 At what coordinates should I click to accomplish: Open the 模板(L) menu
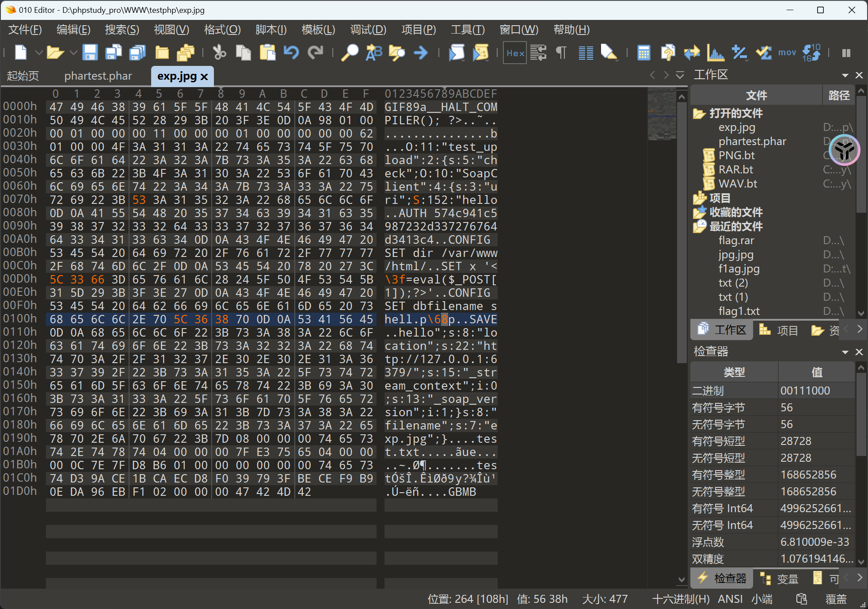[318, 30]
